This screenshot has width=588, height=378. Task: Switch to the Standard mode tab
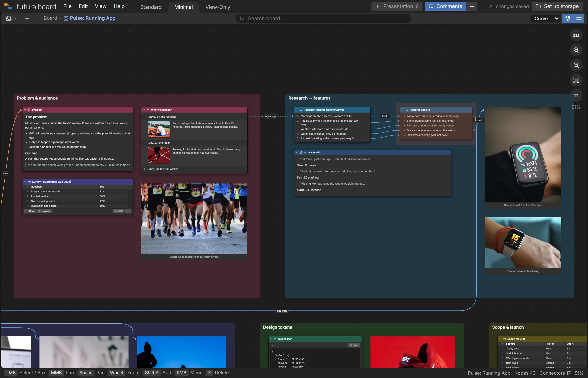pos(151,7)
